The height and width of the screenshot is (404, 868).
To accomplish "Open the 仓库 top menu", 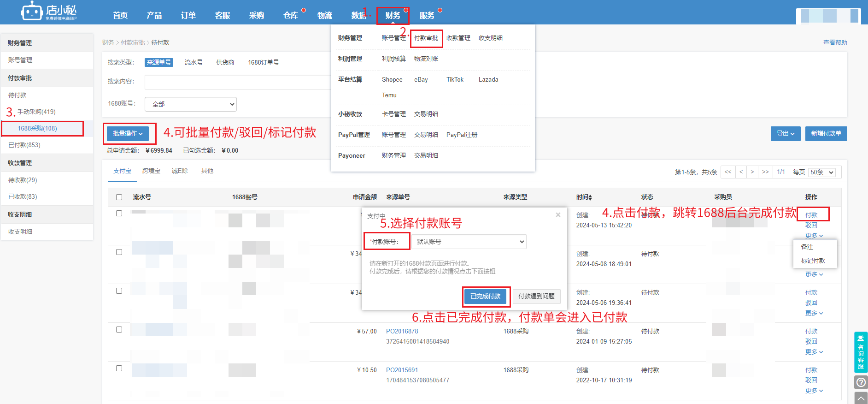I will [291, 15].
